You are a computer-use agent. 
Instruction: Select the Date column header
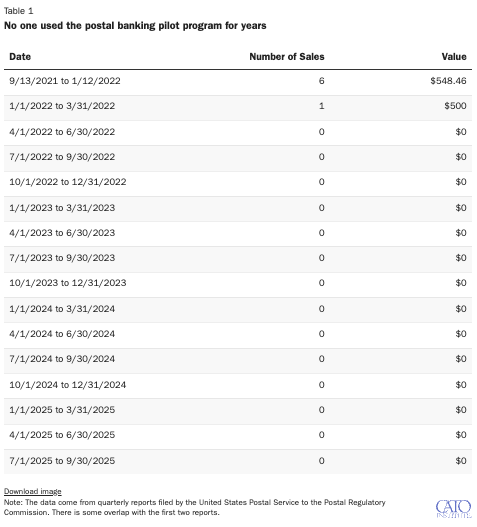20,56
